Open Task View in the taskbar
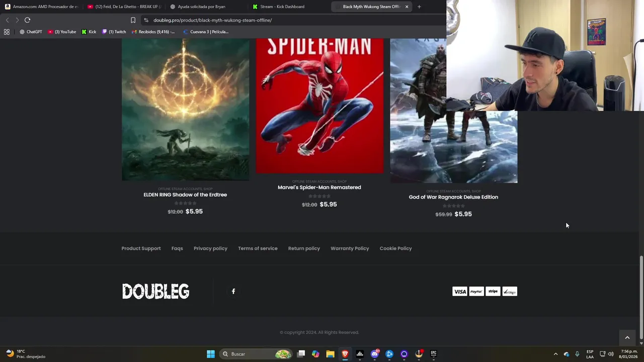This screenshot has width=644, height=362. [x=301, y=354]
